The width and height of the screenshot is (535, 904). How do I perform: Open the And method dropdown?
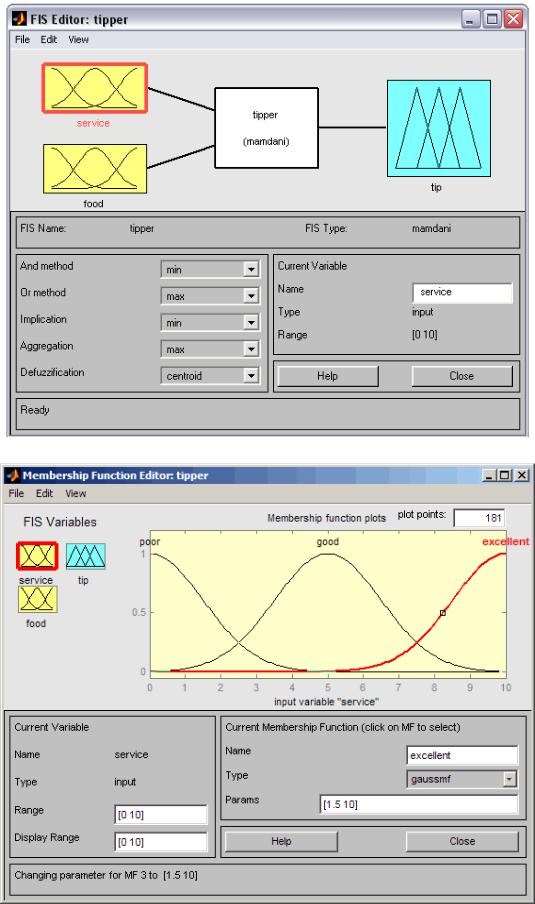[x=210, y=269]
